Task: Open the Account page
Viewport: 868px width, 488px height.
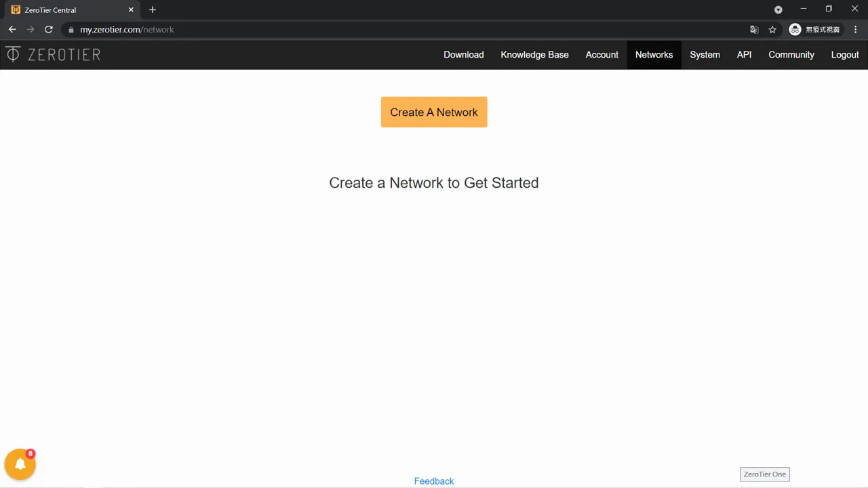Action: pyautogui.click(x=602, y=55)
